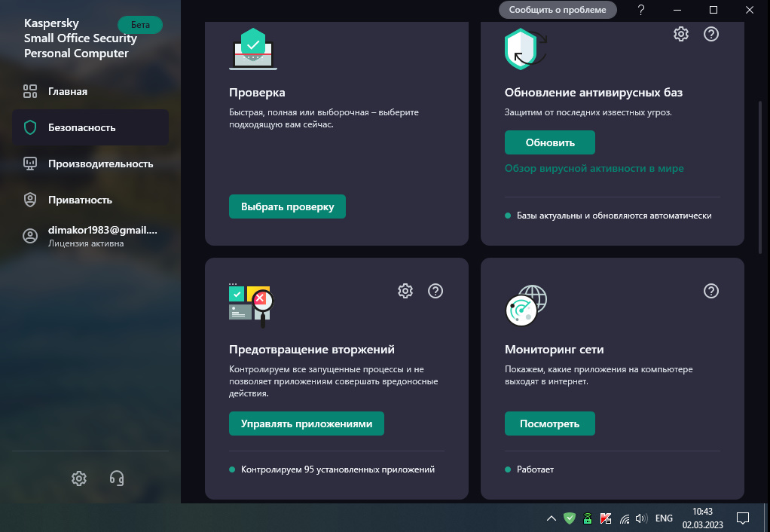Viewport: 770px width, 532px height.
Task: Click the taskbar clock 10:43
Action: (x=702, y=512)
